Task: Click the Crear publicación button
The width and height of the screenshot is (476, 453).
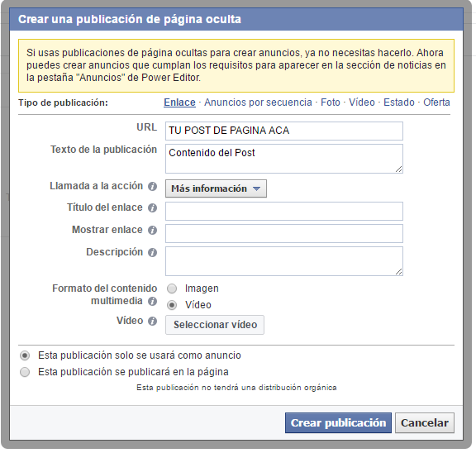Action: pos(338,422)
